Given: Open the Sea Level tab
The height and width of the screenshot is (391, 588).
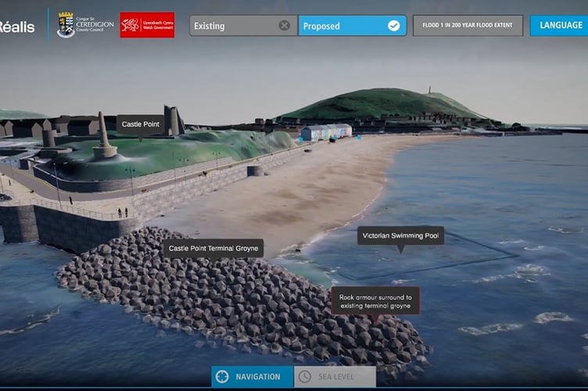Looking at the screenshot, I should pyautogui.click(x=335, y=376).
